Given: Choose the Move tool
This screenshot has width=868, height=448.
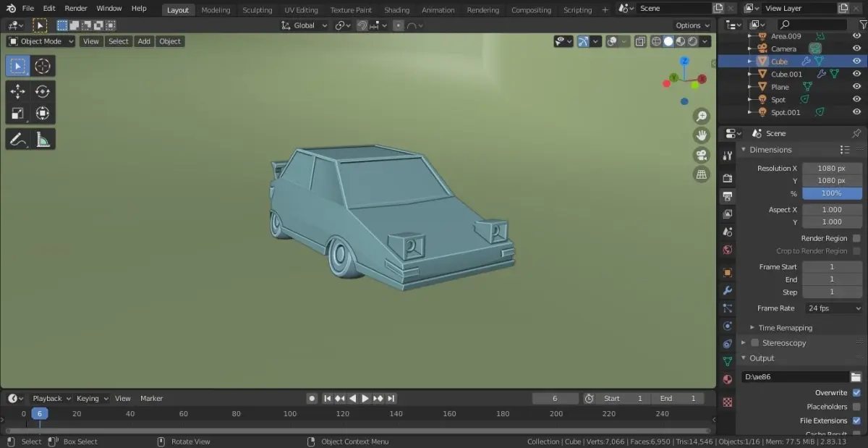Looking at the screenshot, I should point(18,91).
